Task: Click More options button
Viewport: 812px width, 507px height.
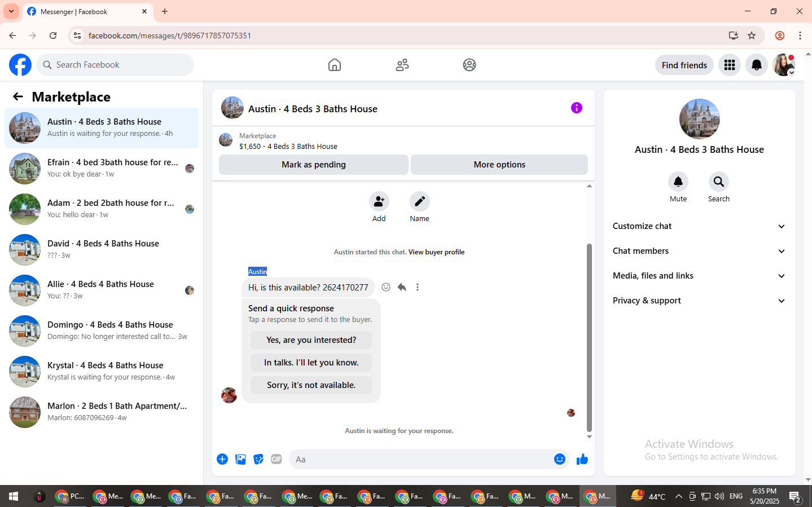Action: [x=499, y=165]
